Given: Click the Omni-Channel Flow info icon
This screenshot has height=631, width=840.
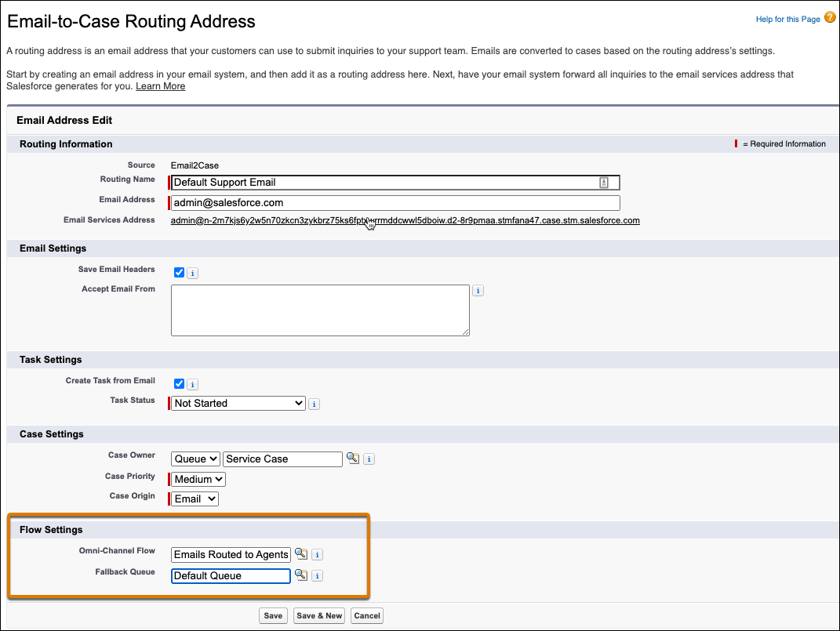Looking at the screenshot, I should tap(317, 554).
